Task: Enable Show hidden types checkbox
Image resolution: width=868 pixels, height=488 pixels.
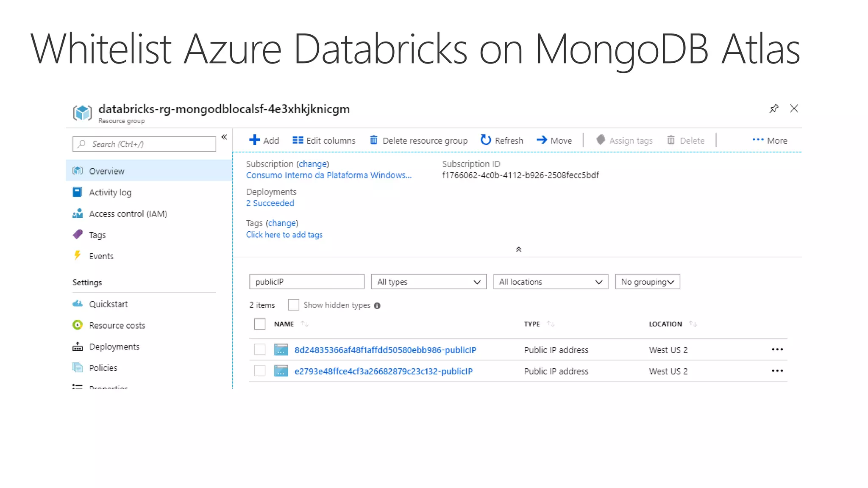Action: 293,305
